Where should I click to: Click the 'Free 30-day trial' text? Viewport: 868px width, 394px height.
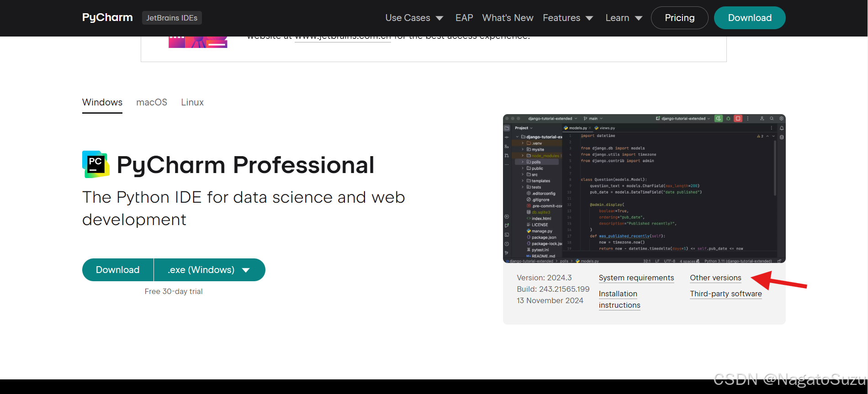point(174,291)
